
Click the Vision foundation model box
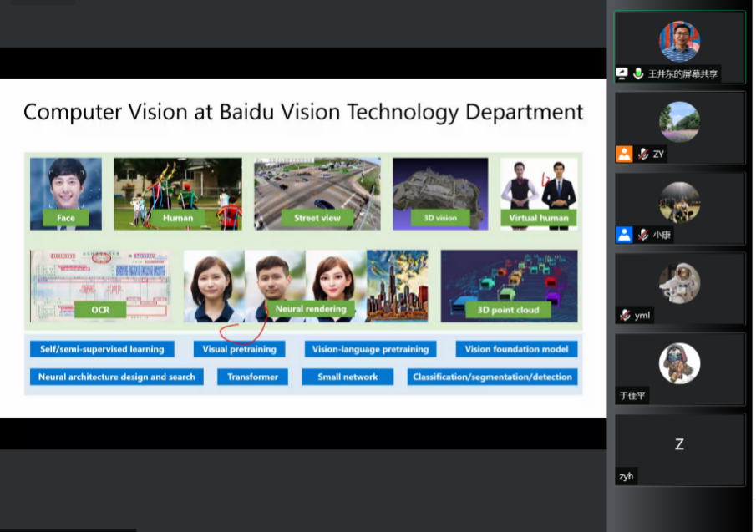pos(516,349)
